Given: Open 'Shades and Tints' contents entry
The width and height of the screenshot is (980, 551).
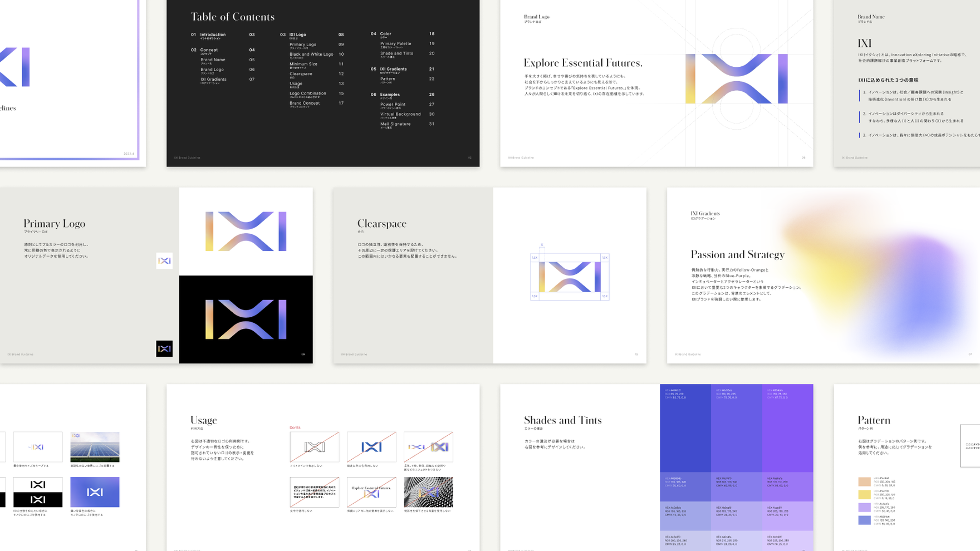Looking at the screenshot, I should [x=396, y=53].
